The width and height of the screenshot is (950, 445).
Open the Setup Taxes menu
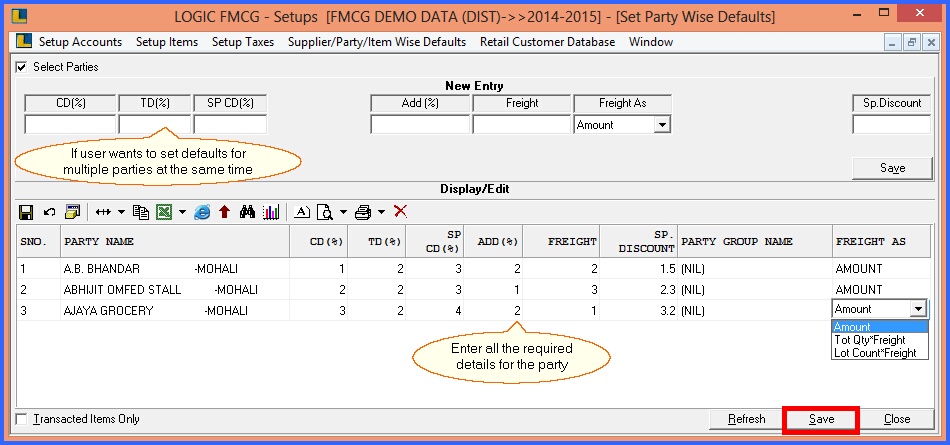[x=243, y=42]
